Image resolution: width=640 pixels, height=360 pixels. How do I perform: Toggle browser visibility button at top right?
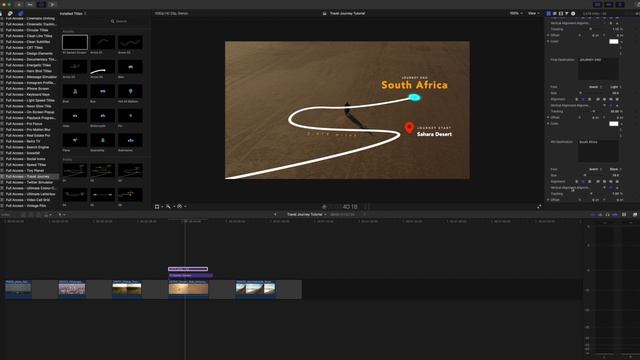pos(598,4)
